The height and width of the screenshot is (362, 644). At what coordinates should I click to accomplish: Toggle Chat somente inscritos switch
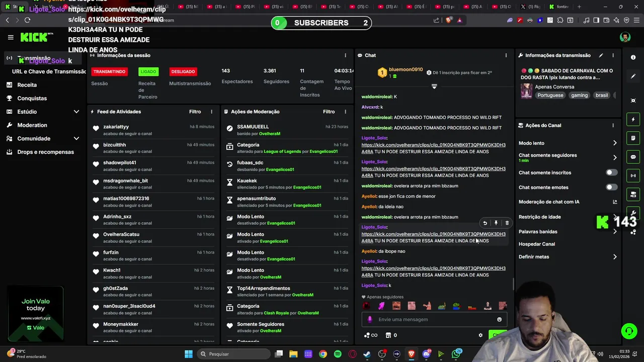click(611, 172)
